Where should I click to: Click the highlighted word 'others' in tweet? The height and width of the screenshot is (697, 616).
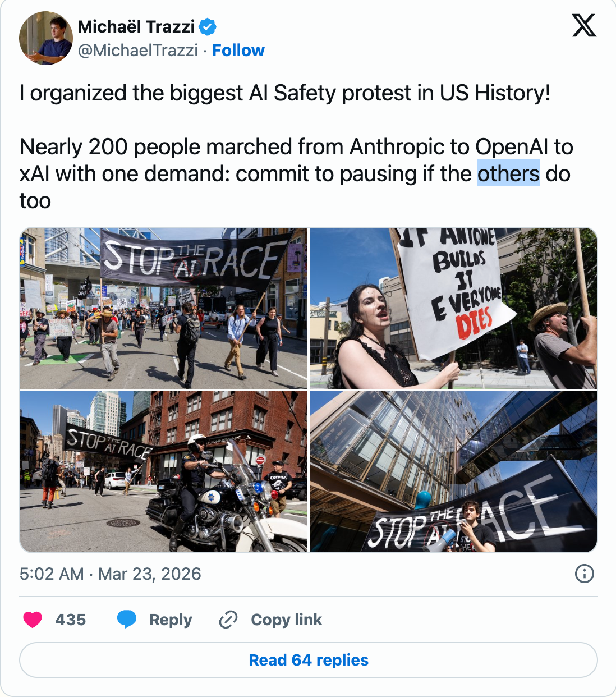coord(508,173)
